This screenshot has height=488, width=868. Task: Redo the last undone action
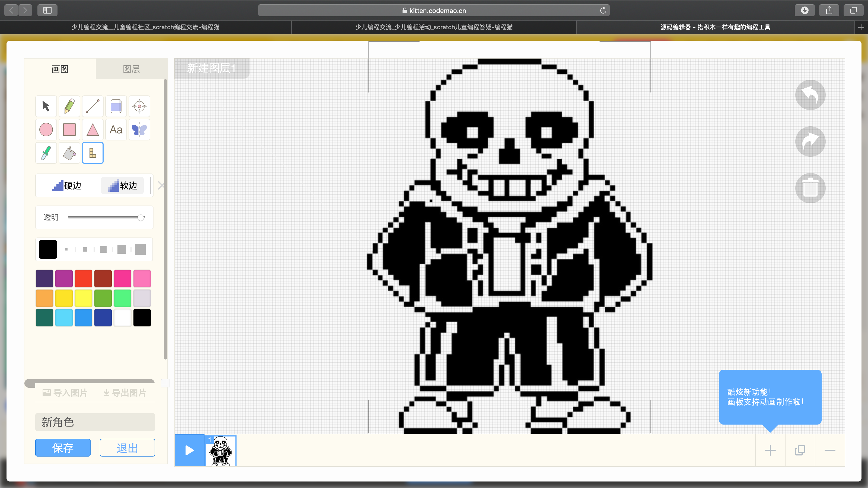pos(810,142)
